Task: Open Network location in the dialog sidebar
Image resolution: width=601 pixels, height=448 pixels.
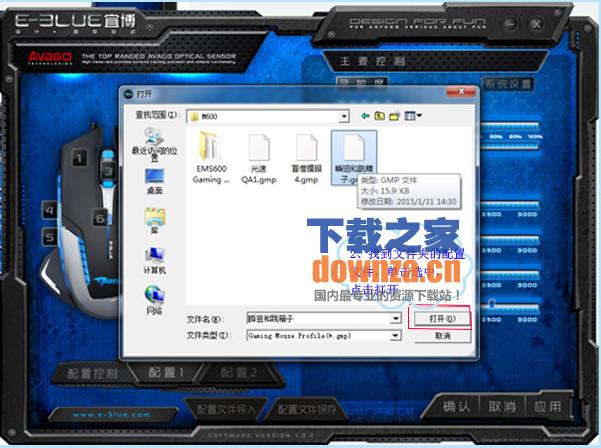Action: [154, 300]
